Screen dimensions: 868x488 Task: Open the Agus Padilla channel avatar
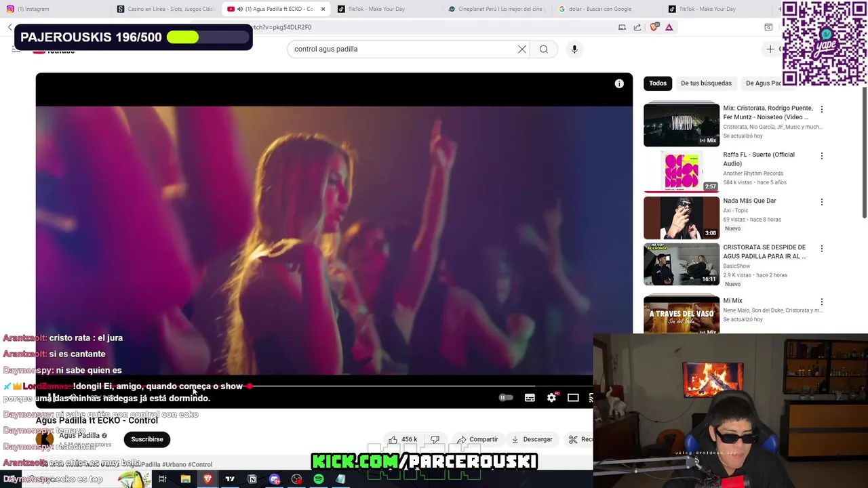tap(45, 439)
